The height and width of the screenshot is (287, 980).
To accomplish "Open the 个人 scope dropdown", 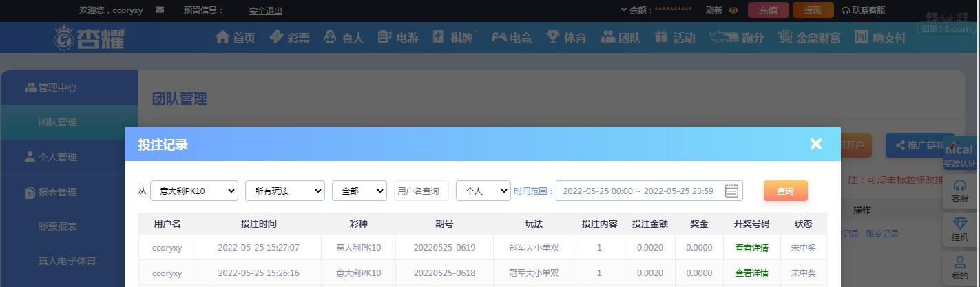I will click(483, 191).
